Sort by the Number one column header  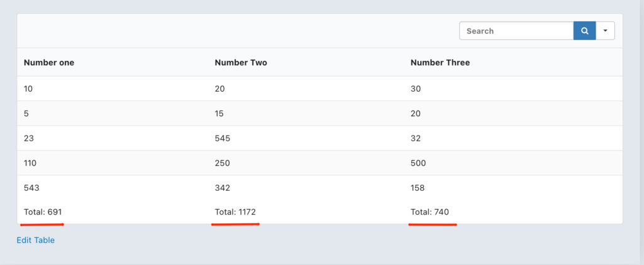[49, 63]
